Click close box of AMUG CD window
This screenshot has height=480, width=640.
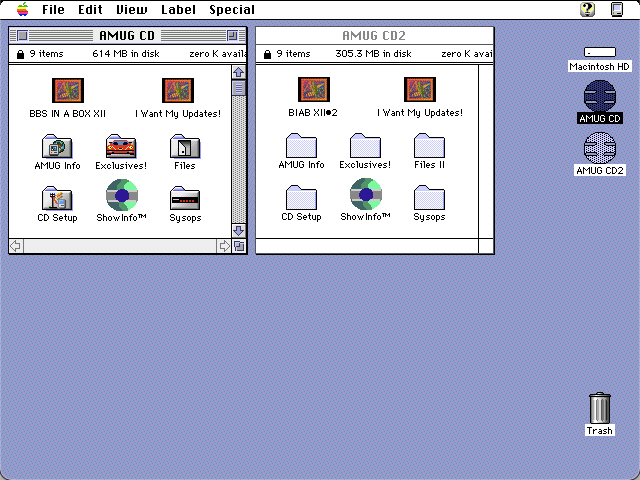(22, 36)
